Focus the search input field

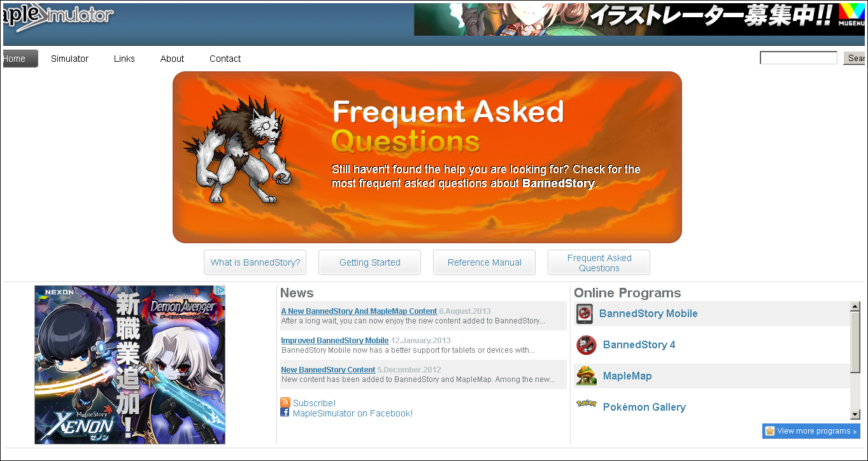(799, 58)
